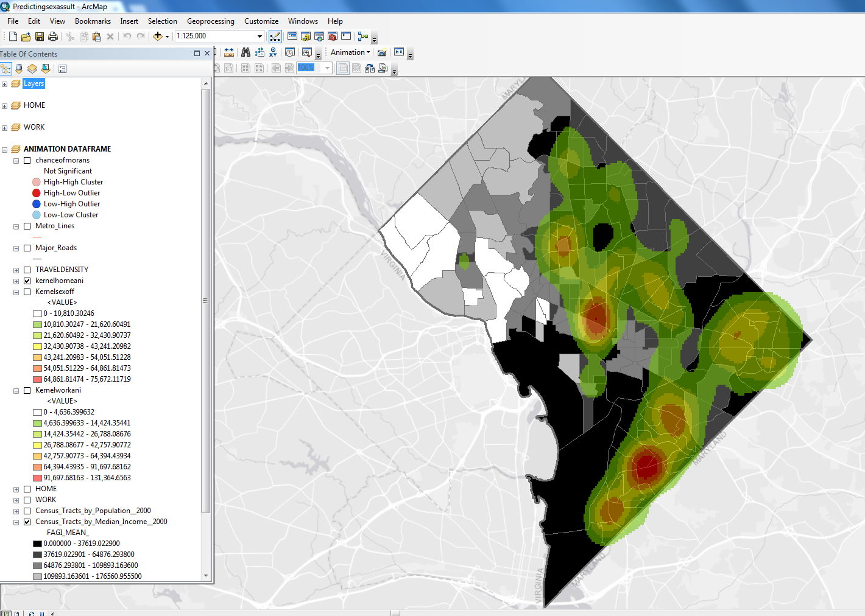Viewport: 865px width, 616px height.
Task: Expand the TRAVELDENSITY layer legend
Action: click(x=16, y=270)
